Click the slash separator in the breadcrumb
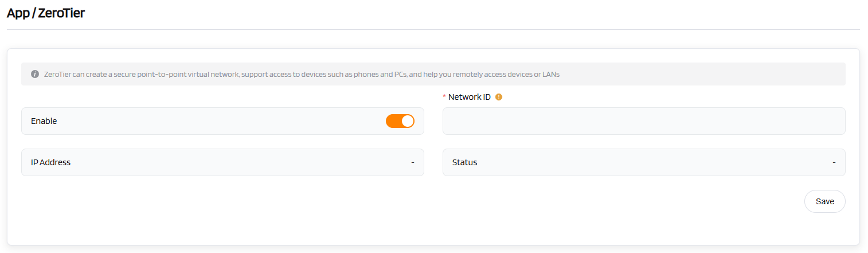 34,13
